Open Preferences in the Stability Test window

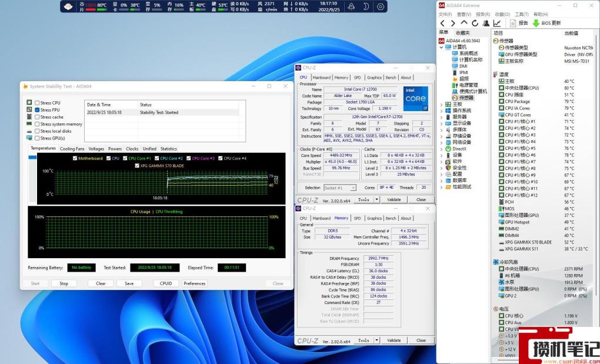pos(195,283)
